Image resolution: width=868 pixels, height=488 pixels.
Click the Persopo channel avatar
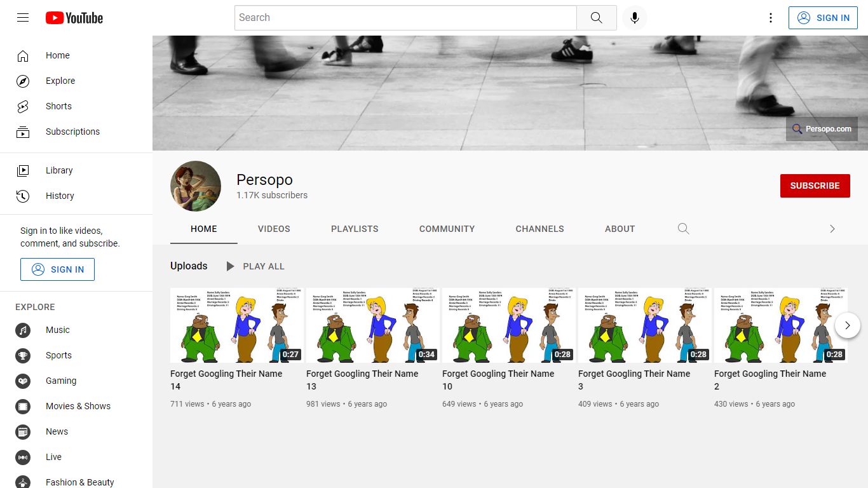pos(196,186)
